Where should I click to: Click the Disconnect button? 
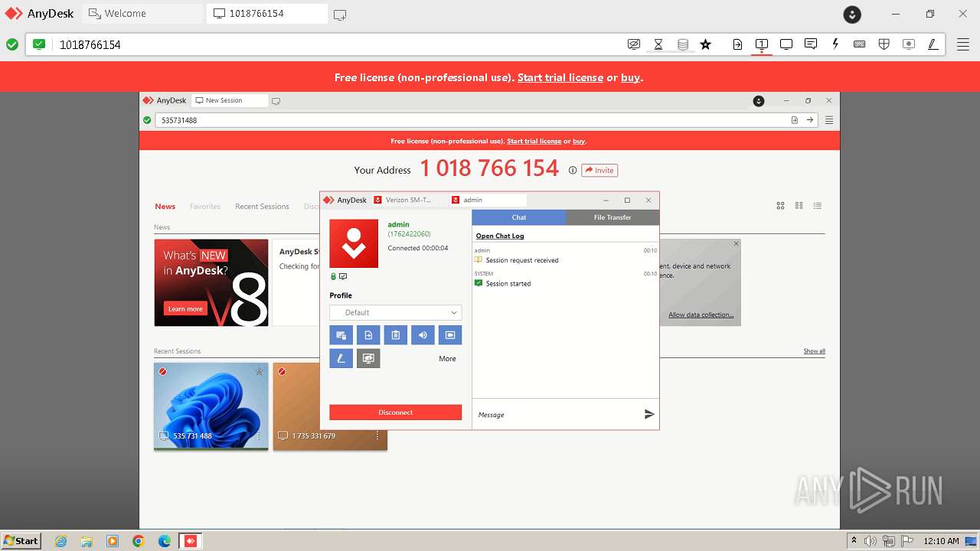[396, 412]
